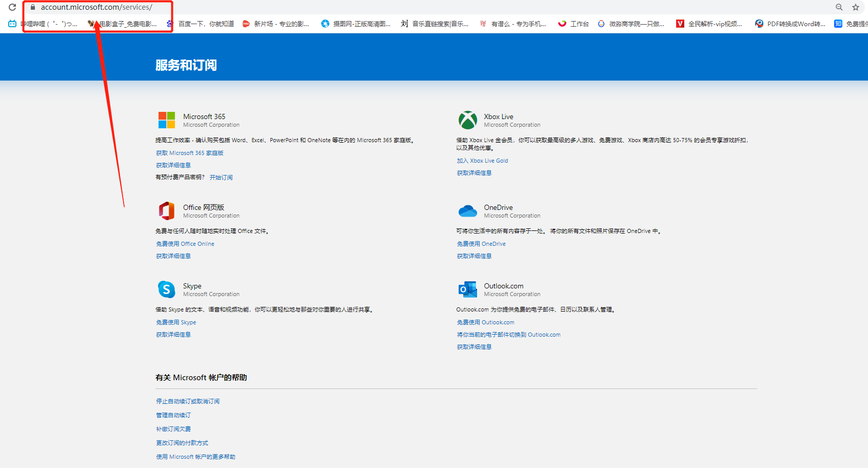The image size is (868, 468).
Task: Click 将你当前的电子邮件切换到 Outlook.com
Action: (x=509, y=335)
